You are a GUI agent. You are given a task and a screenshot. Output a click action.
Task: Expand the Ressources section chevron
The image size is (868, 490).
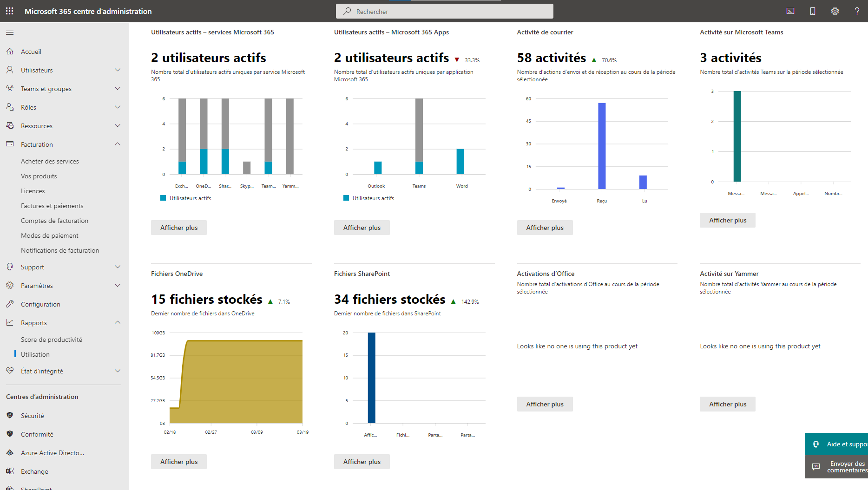coord(118,126)
